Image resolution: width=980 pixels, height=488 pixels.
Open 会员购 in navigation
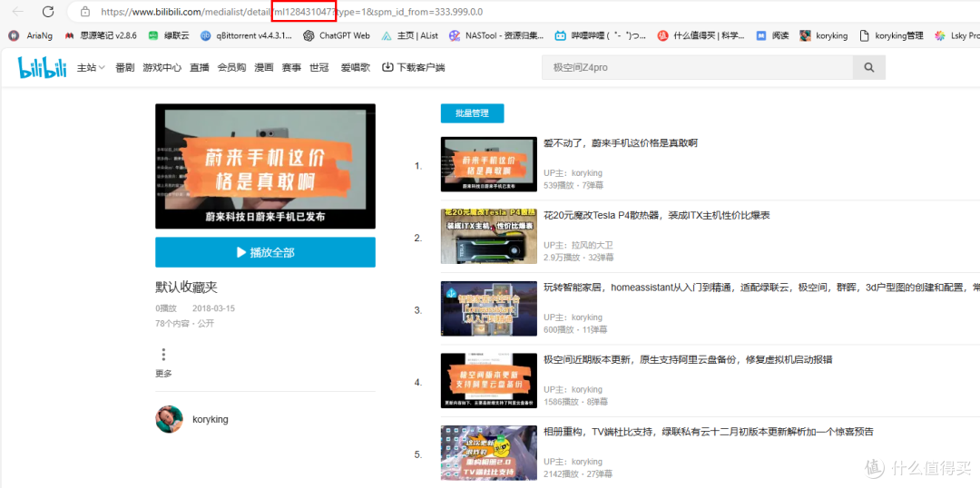pos(232,67)
